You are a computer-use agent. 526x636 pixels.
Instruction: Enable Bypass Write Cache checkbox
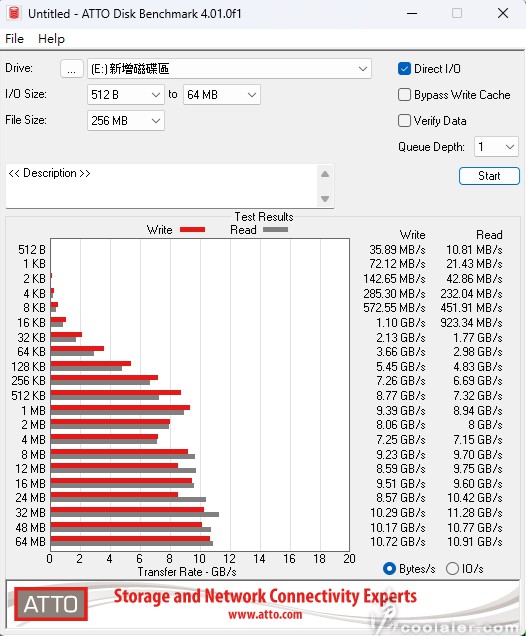coord(404,95)
